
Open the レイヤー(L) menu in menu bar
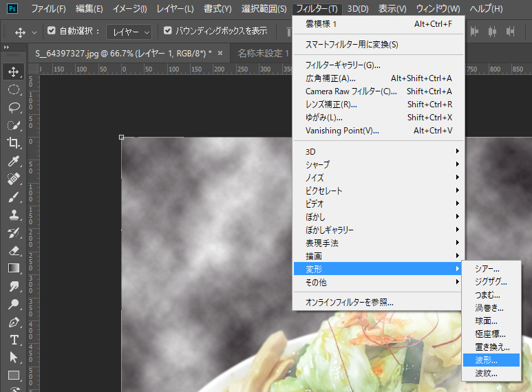(x=175, y=9)
